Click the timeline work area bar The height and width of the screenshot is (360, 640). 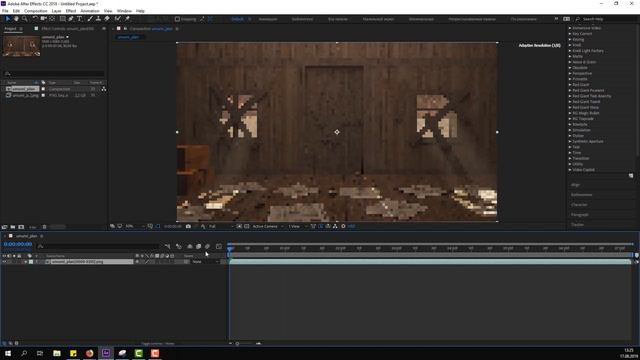431,255
